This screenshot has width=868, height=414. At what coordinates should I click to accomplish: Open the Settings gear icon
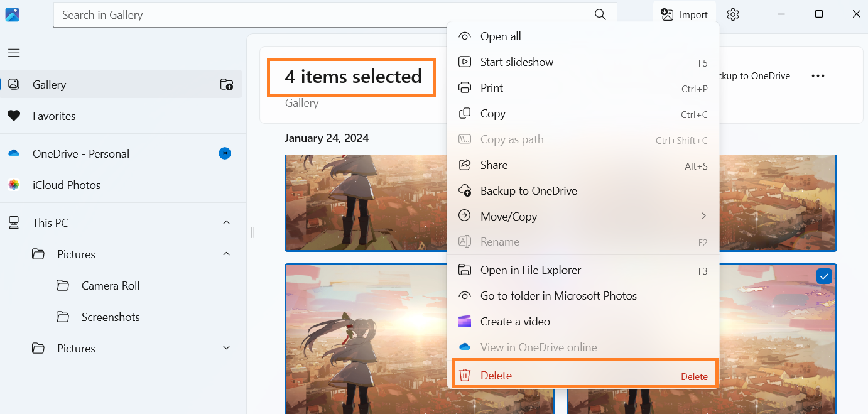click(x=733, y=14)
